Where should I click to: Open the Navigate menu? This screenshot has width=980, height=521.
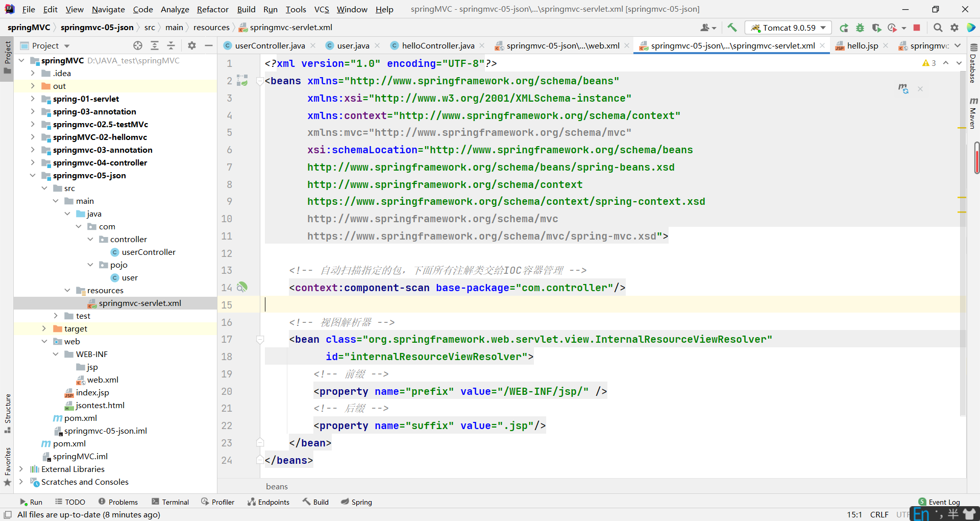[x=108, y=9]
